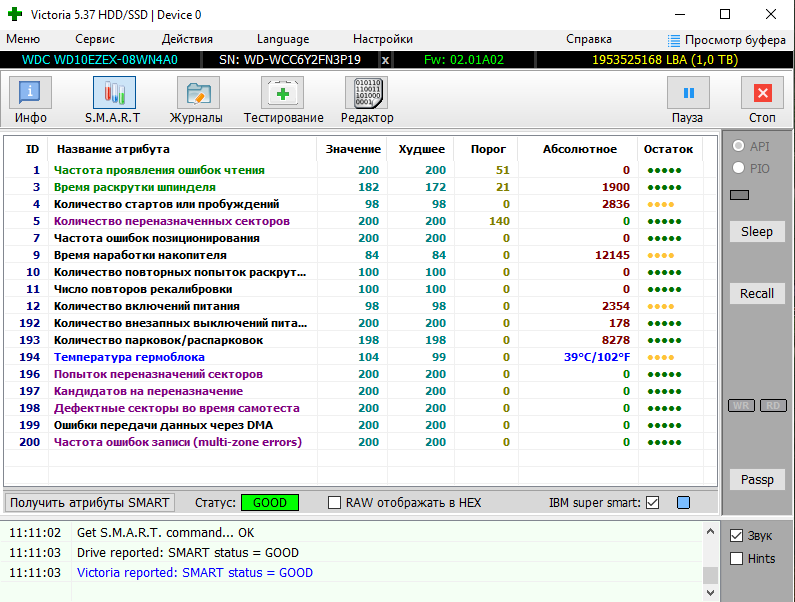Image resolution: width=795 pixels, height=602 pixels.
Task: Toggle the IBM super smart checkbox
Action: tap(653, 502)
